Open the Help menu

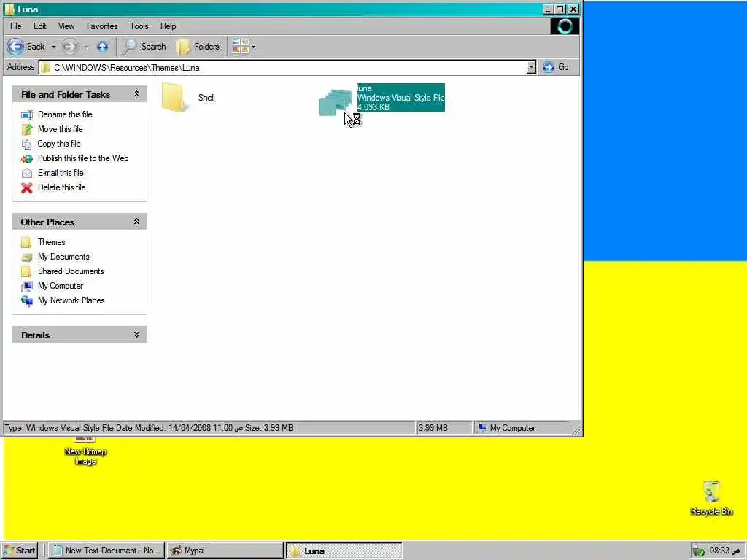pyautogui.click(x=168, y=26)
